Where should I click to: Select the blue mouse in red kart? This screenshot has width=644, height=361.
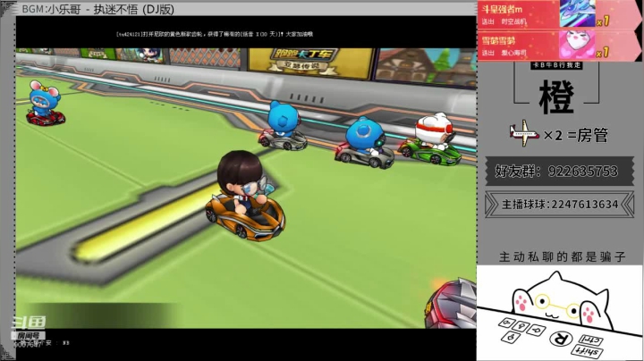(45, 103)
